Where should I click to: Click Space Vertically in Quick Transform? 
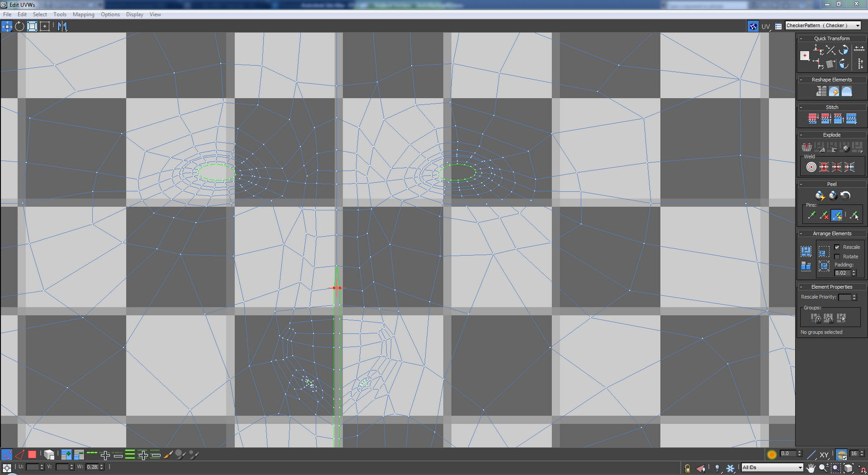pos(860,64)
